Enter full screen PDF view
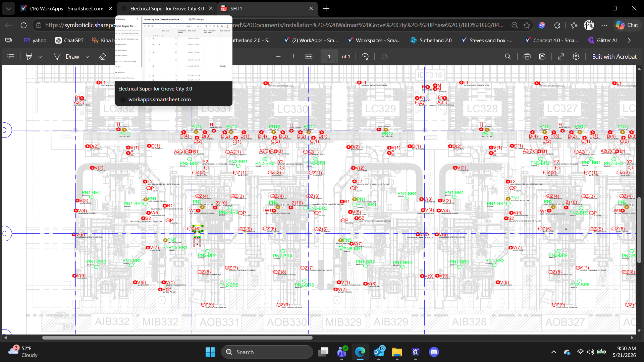This screenshot has height=362, width=644. [561, 57]
